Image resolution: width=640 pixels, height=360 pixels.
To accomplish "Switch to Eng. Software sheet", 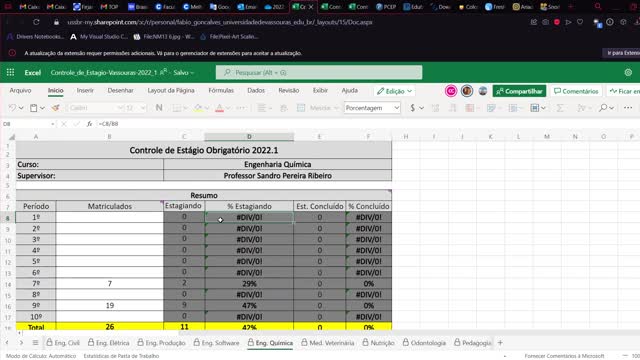I will 216,343.
